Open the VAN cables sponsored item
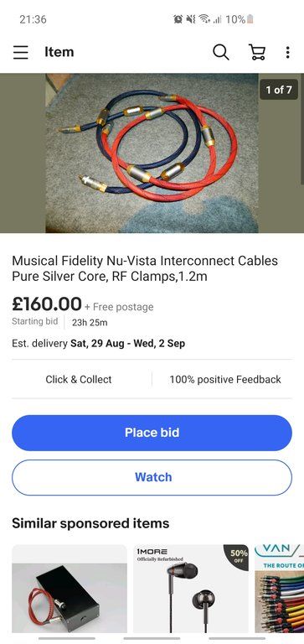Screen dimensions: 304x644 click(280, 589)
